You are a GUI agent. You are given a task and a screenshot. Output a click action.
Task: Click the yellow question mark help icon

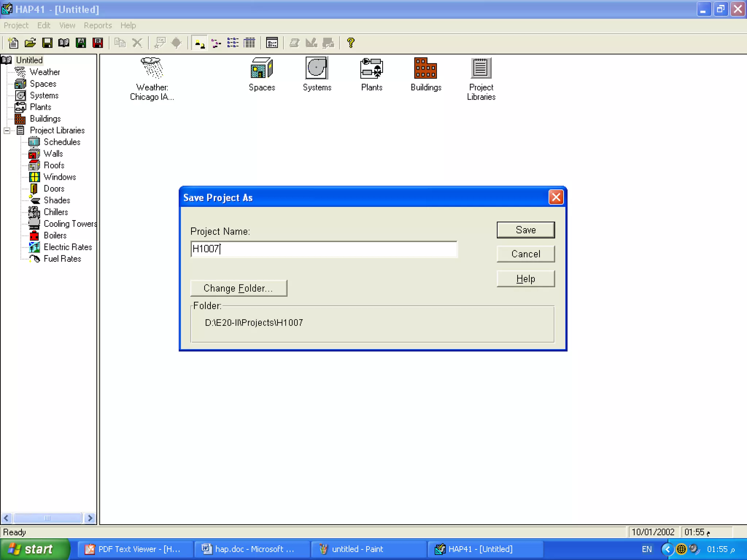pyautogui.click(x=351, y=43)
